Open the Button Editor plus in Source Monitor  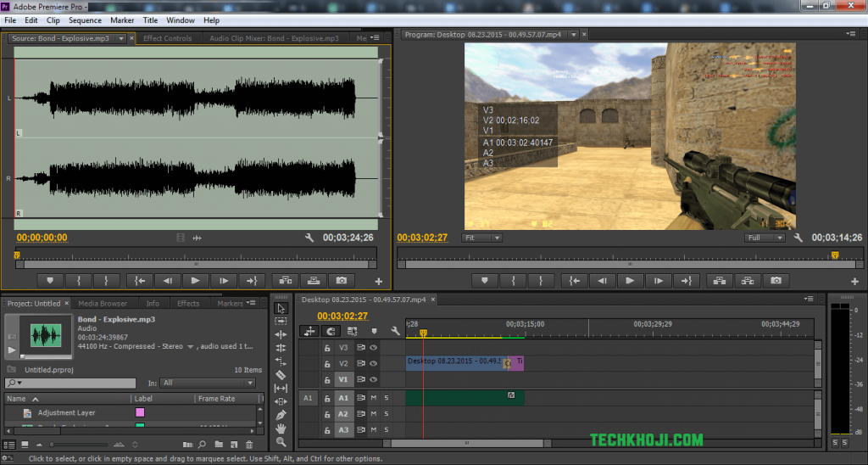pyautogui.click(x=379, y=282)
